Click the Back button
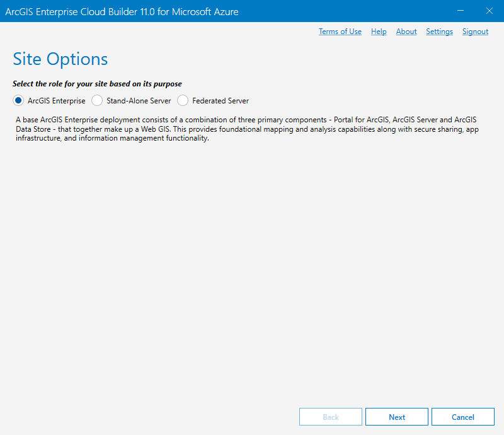This screenshot has width=504, height=435. click(x=330, y=417)
